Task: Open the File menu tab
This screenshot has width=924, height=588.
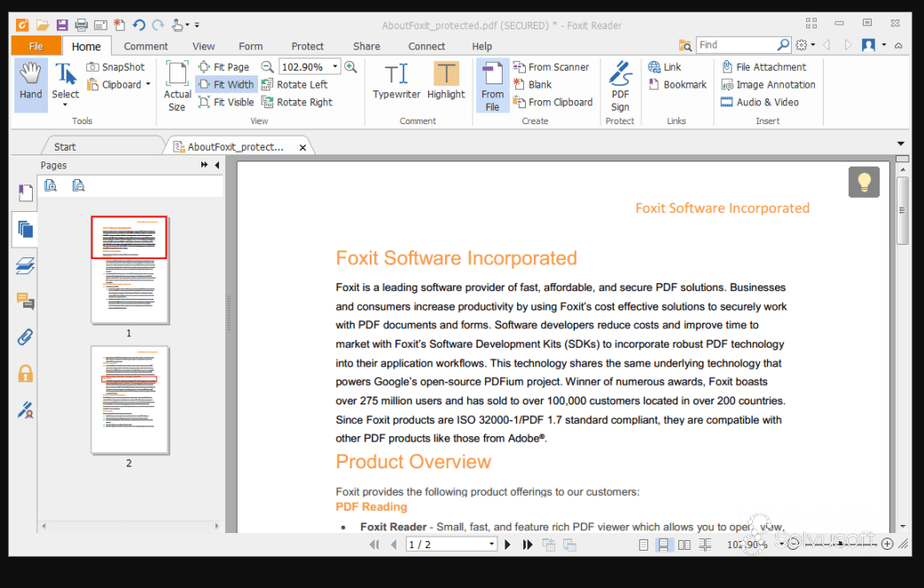Action: (36, 46)
